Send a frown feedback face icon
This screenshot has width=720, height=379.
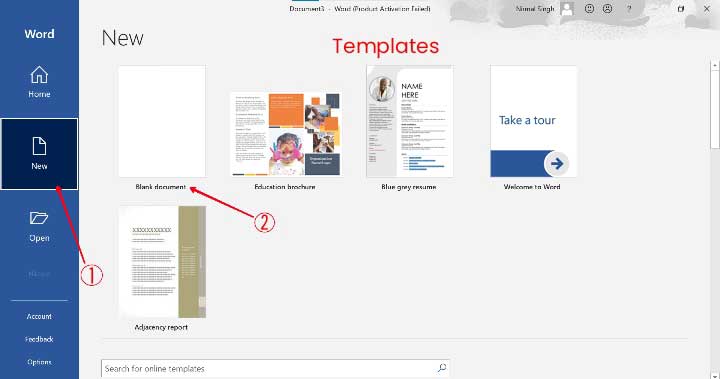coord(608,9)
